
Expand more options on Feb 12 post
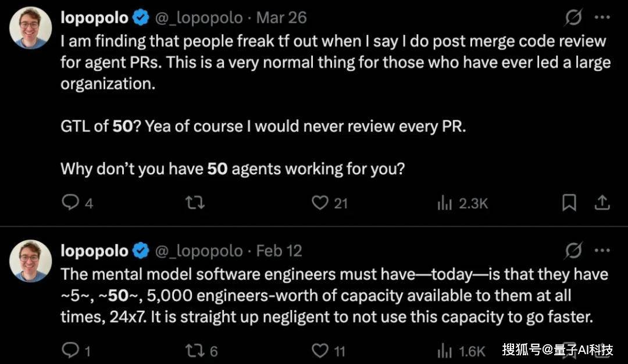602,251
